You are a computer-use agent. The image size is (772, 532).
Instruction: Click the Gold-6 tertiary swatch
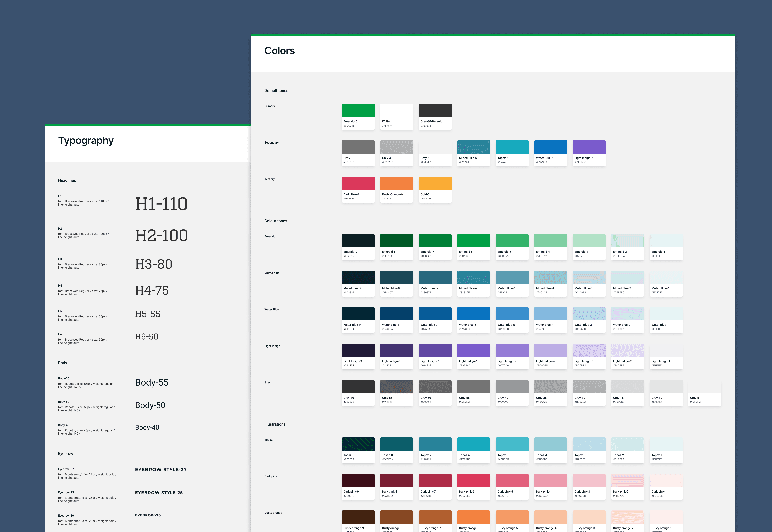(x=435, y=184)
